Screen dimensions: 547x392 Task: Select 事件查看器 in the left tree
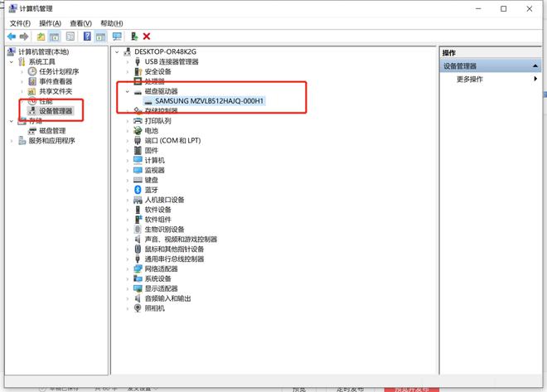[x=56, y=81]
